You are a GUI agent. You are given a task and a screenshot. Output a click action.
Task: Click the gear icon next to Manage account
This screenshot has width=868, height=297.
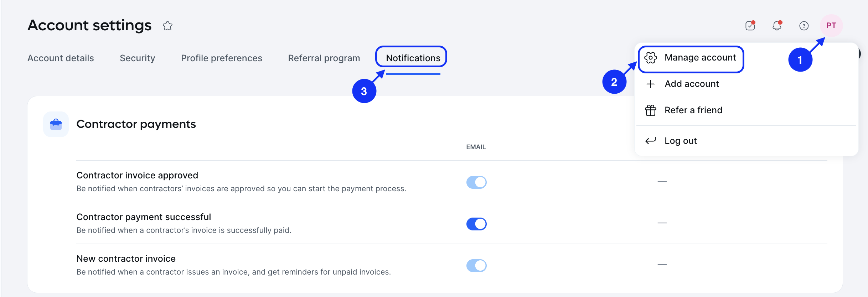651,58
